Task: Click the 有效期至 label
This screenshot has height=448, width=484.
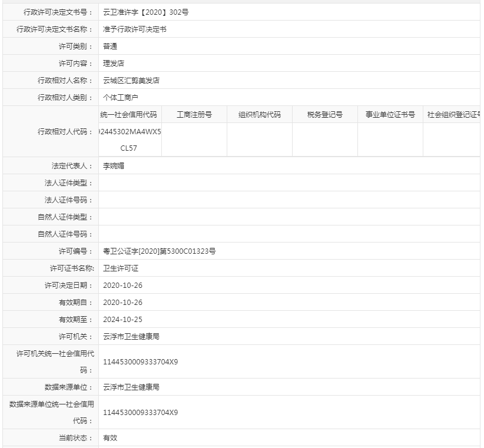Action: coord(76,320)
